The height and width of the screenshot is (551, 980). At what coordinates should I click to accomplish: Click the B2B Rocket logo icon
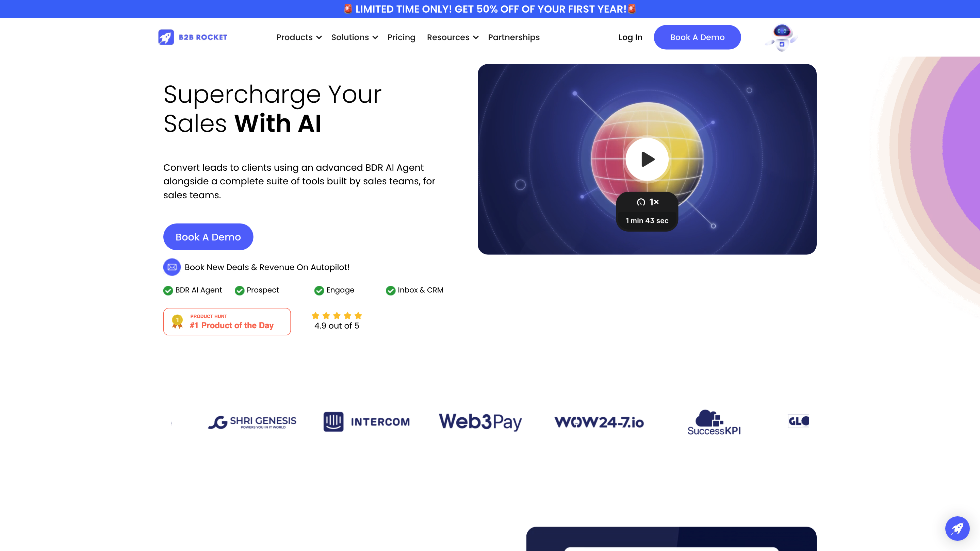166,37
